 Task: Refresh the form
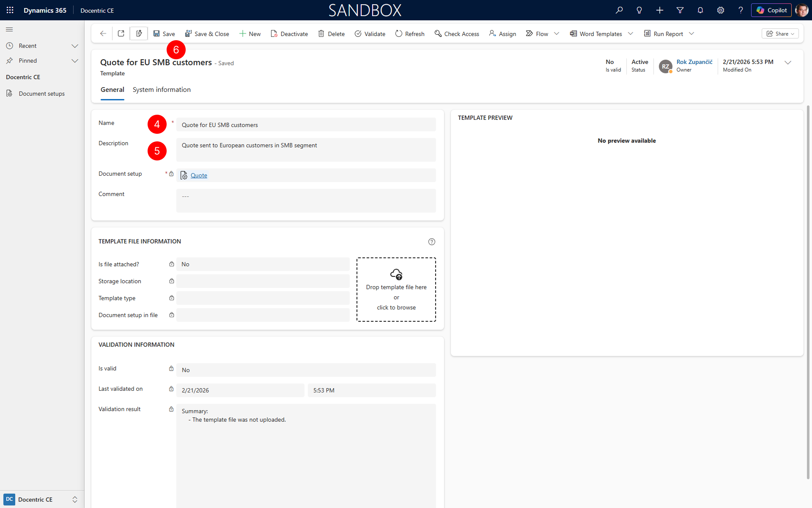pyautogui.click(x=410, y=33)
